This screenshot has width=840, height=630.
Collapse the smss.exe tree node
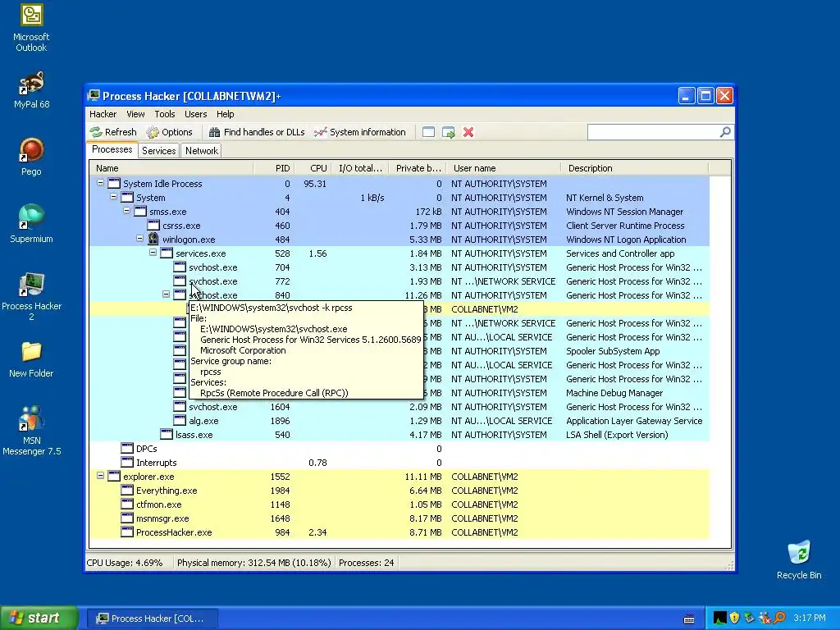coord(126,211)
